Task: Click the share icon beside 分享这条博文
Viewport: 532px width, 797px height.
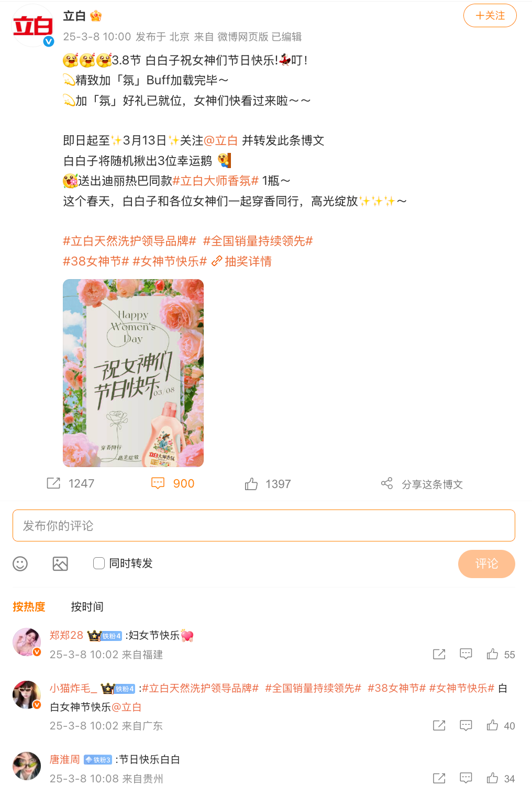Action: pyautogui.click(x=387, y=483)
